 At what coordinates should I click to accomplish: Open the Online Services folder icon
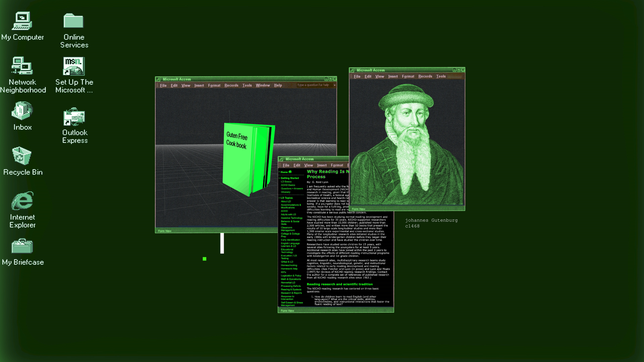tap(73, 21)
